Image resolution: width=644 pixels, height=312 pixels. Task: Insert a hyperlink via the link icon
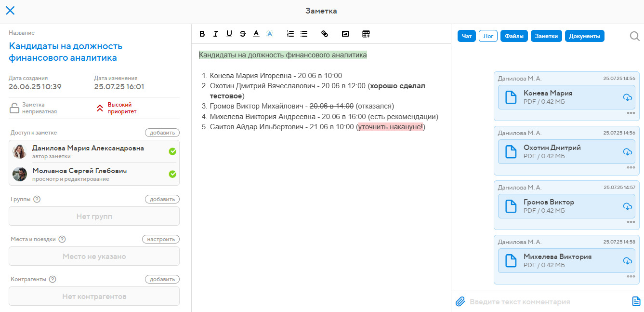click(x=325, y=34)
